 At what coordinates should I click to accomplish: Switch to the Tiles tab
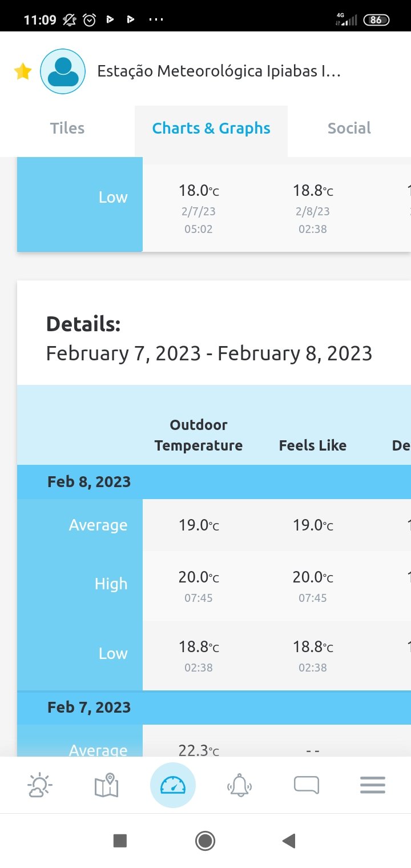[x=67, y=128]
